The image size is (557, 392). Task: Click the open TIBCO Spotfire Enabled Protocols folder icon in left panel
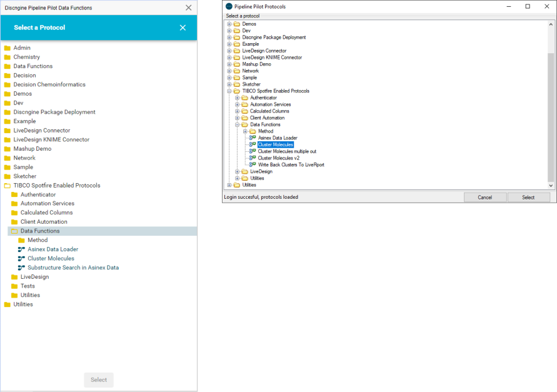click(x=7, y=186)
